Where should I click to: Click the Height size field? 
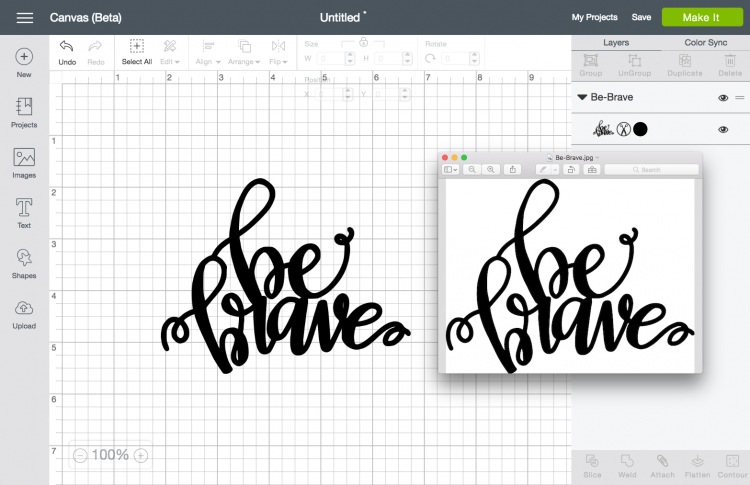coord(388,59)
